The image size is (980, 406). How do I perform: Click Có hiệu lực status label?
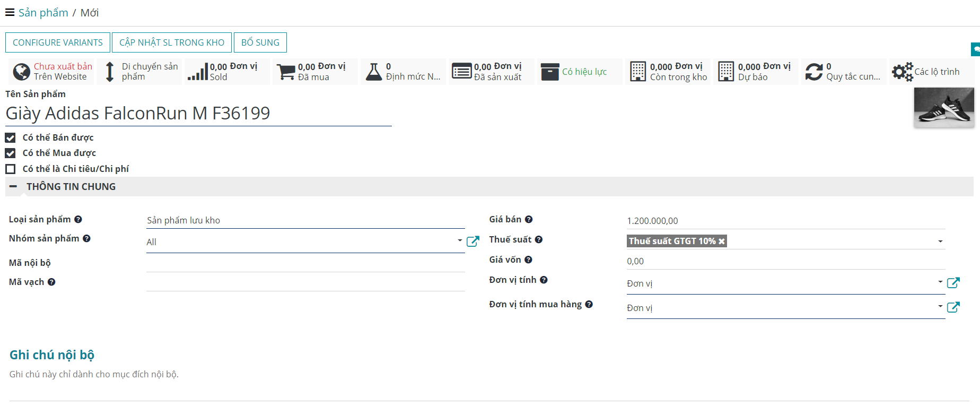point(584,72)
